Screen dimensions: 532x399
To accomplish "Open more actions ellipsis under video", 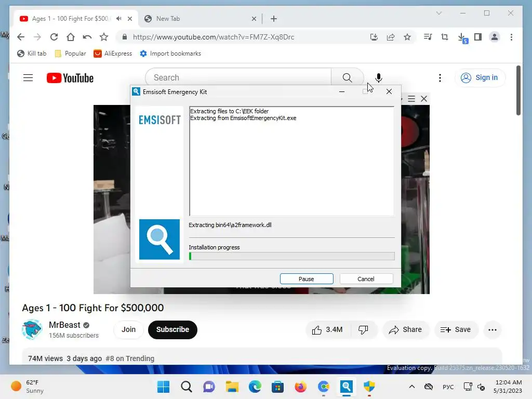I will (493, 329).
